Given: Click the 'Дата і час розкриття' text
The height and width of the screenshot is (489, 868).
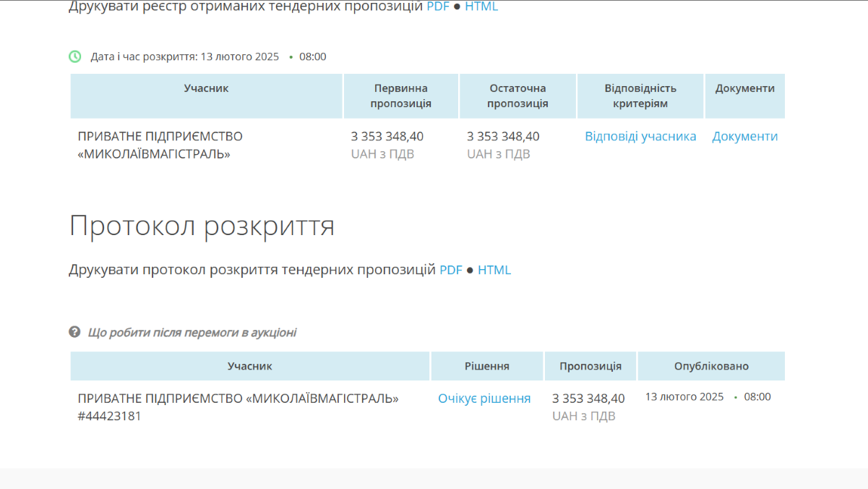Looking at the screenshot, I should pyautogui.click(x=144, y=56).
